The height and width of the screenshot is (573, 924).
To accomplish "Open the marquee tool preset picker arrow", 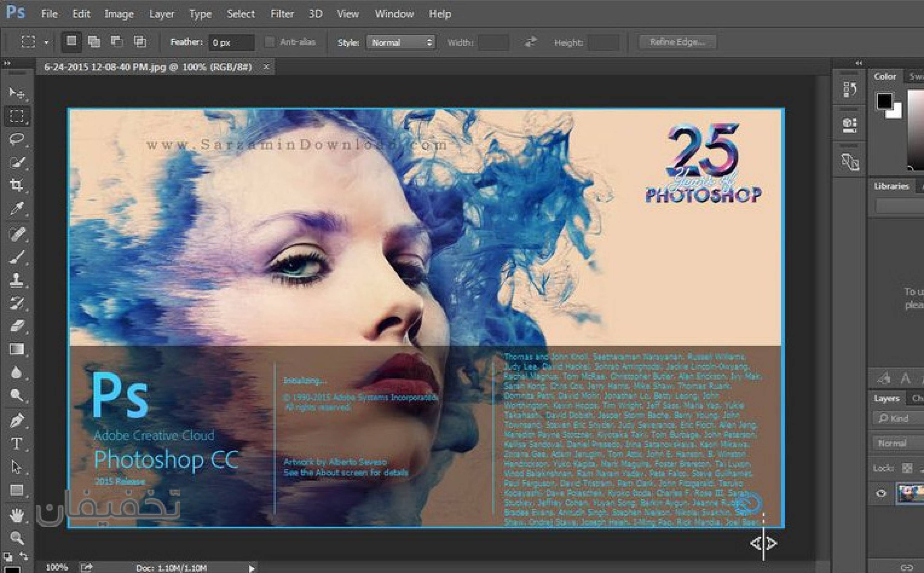I will (x=46, y=42).
